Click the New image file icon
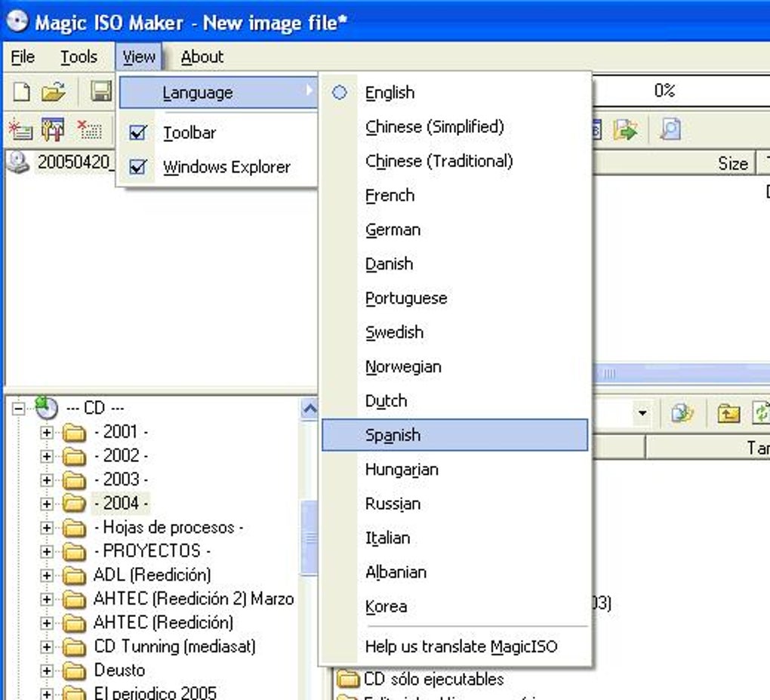 click(21, 91)
